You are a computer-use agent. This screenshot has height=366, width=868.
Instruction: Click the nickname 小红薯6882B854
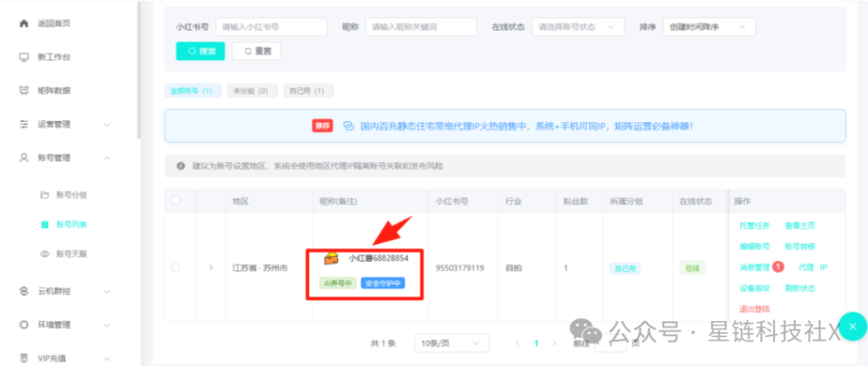coord(379,258)
